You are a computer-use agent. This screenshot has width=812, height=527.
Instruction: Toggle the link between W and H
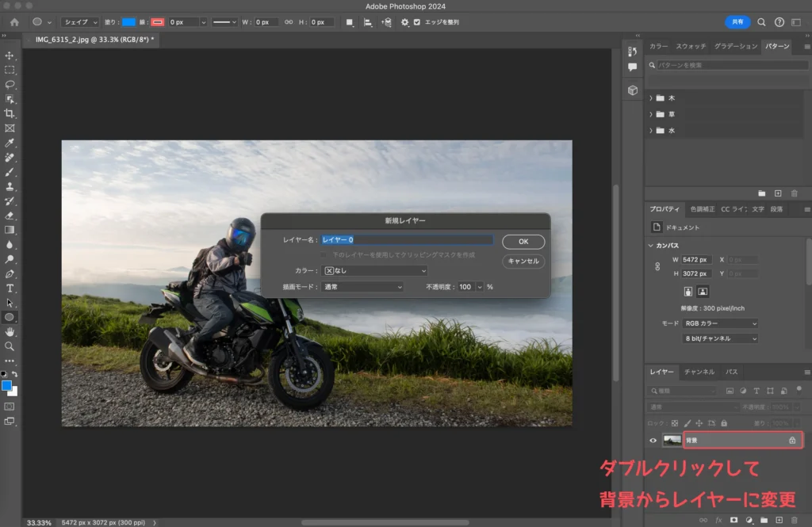(x=289, y=22)
